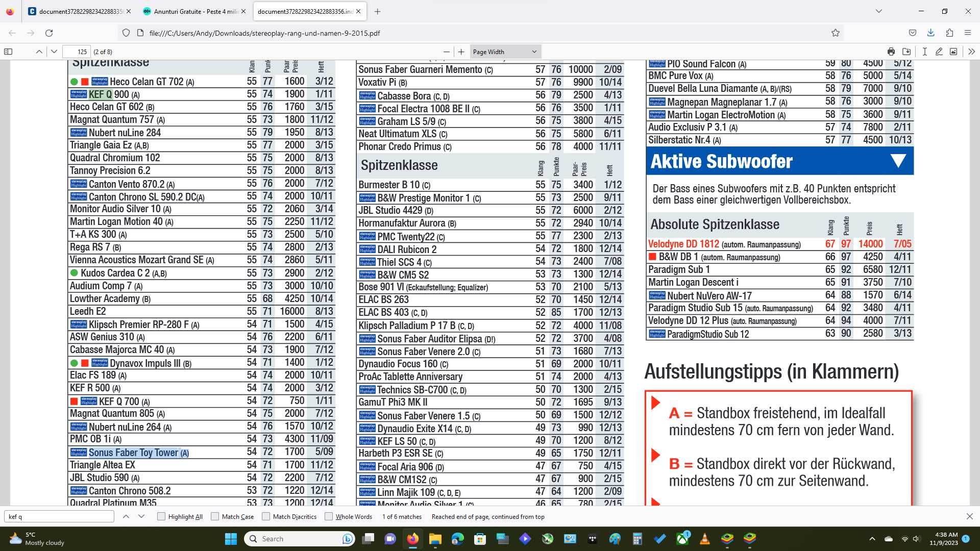Jump to previous find match arrow
The image size is (980, 551).
(126, 516)
